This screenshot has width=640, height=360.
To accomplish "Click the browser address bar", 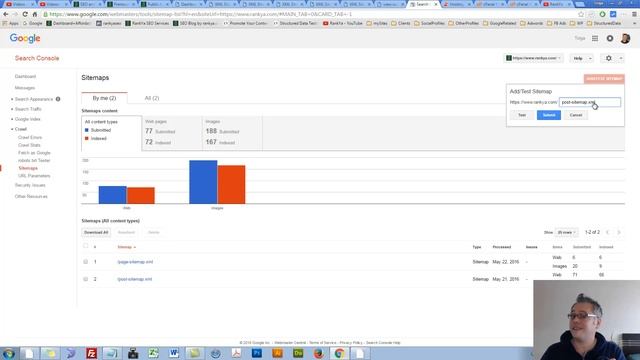I will point(310,14).
